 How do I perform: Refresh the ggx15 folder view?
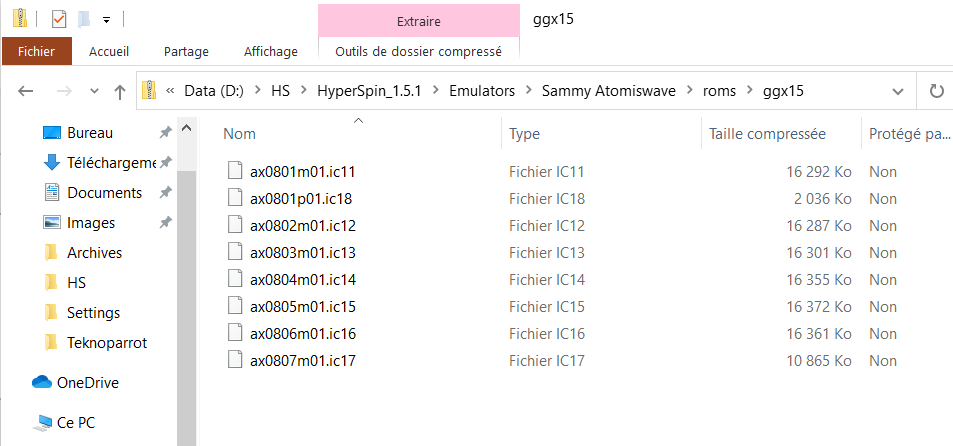(x=936, y=91)
